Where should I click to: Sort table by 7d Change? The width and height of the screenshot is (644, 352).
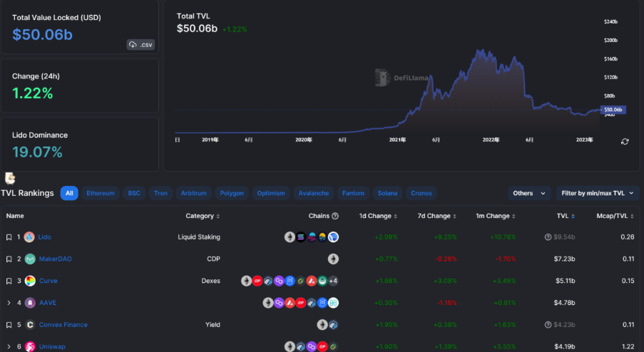[436, 216]
